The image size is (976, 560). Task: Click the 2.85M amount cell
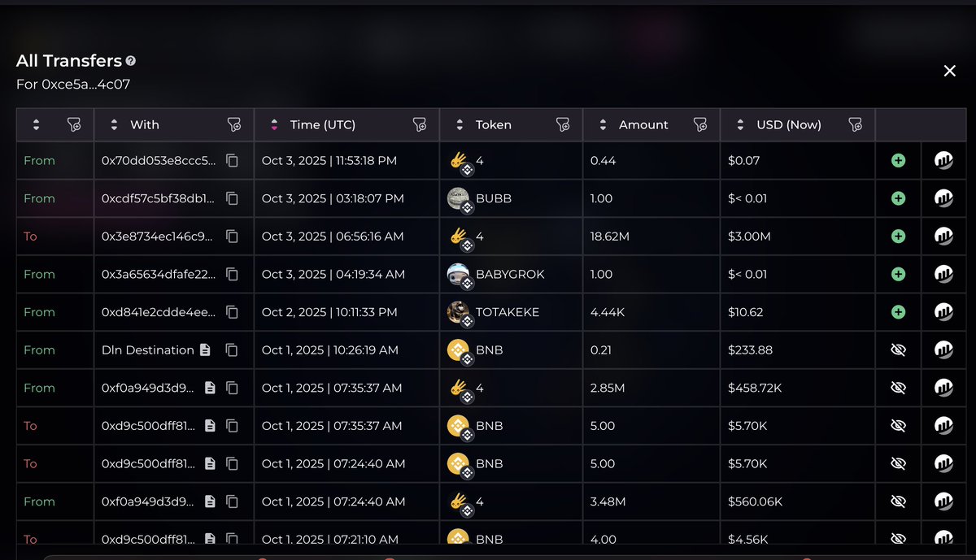(608, 388)
